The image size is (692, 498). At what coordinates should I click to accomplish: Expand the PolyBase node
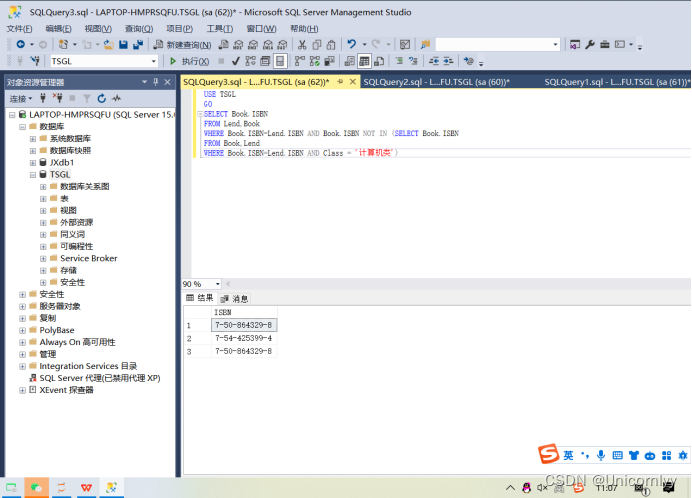[23, 330]
